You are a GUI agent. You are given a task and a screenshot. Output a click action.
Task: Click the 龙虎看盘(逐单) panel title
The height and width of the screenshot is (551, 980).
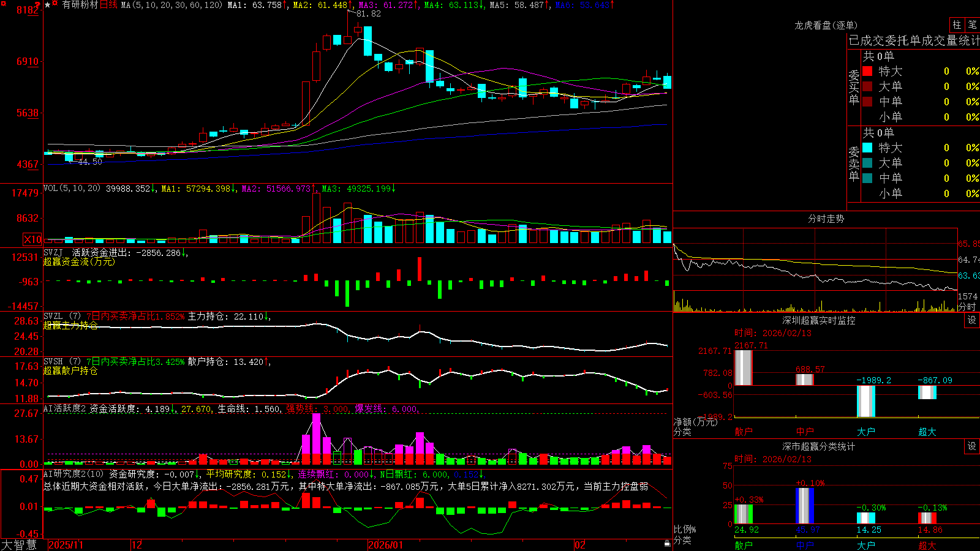point(826,25)
